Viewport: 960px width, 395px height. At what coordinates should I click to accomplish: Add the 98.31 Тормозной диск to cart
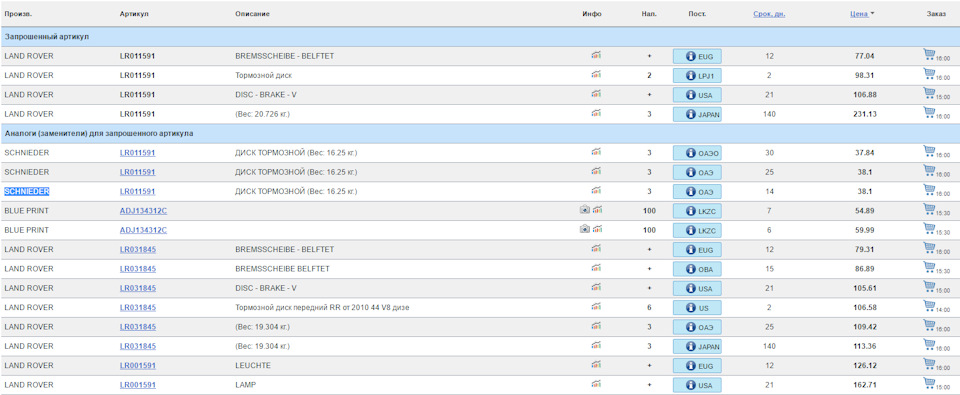(929, 74)
